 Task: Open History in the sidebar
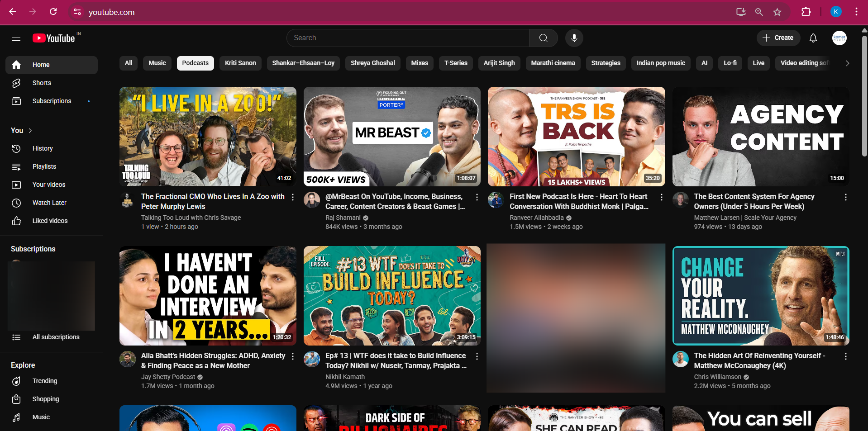43,148
